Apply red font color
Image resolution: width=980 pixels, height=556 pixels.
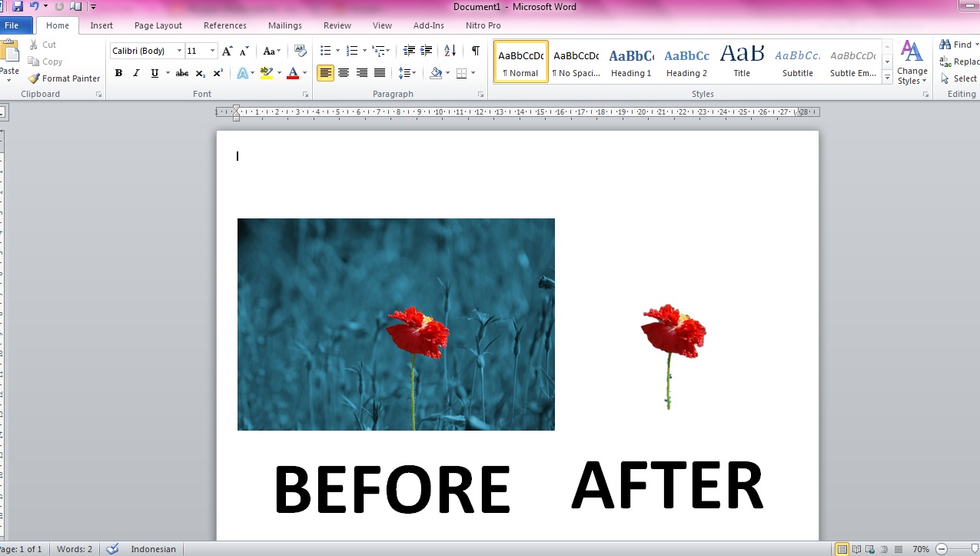292,73
